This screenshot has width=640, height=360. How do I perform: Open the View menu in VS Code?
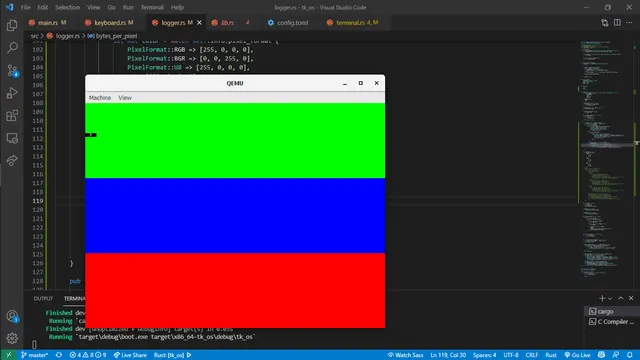93,7
